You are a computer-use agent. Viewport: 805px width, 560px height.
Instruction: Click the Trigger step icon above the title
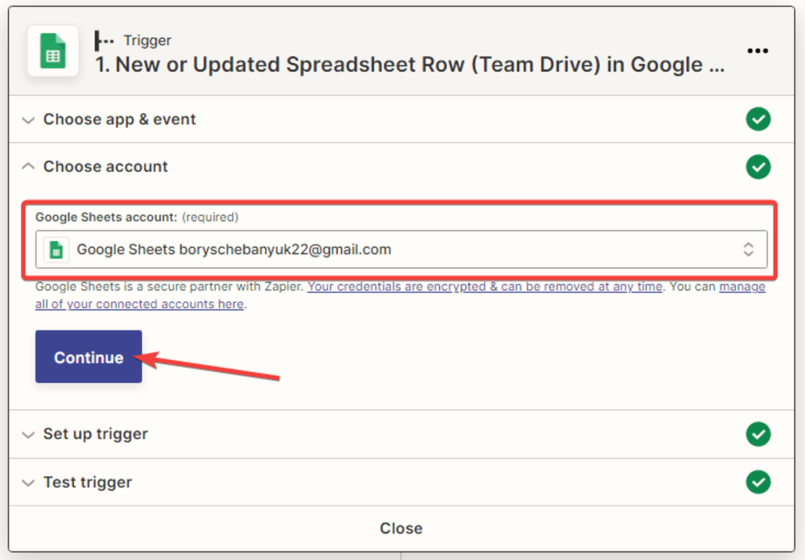pyautogui.click(x=104, y=40)
